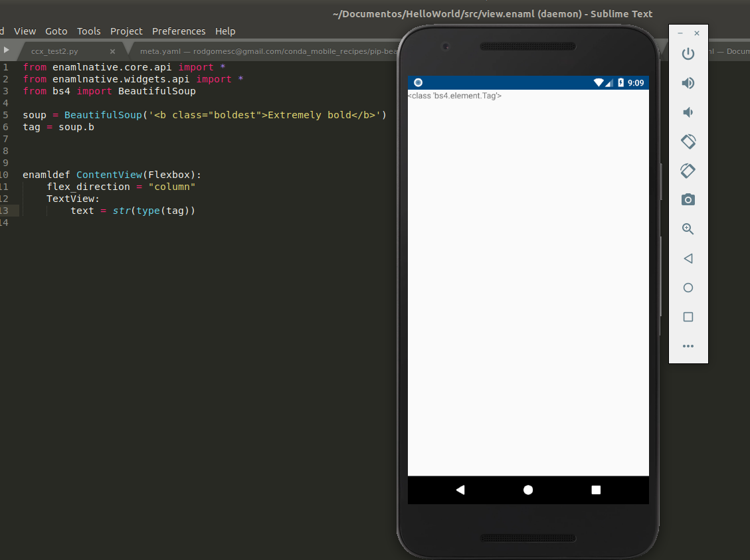Tap the battery icon in phone status bar
750x560 pixels.
pos(621,82)
